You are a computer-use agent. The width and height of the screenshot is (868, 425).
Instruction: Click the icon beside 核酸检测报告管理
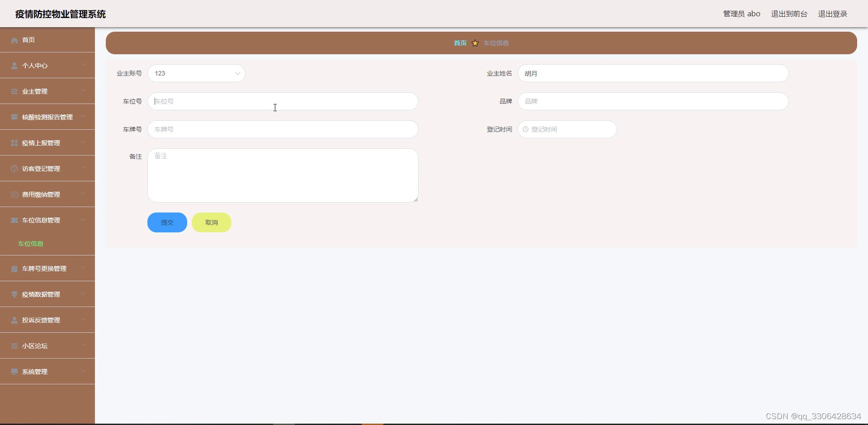tap(14, 118)
